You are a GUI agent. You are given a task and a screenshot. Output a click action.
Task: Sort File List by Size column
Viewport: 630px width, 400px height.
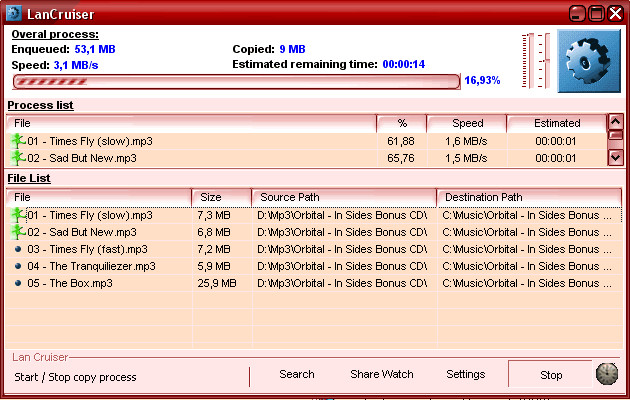click(222, 197)
